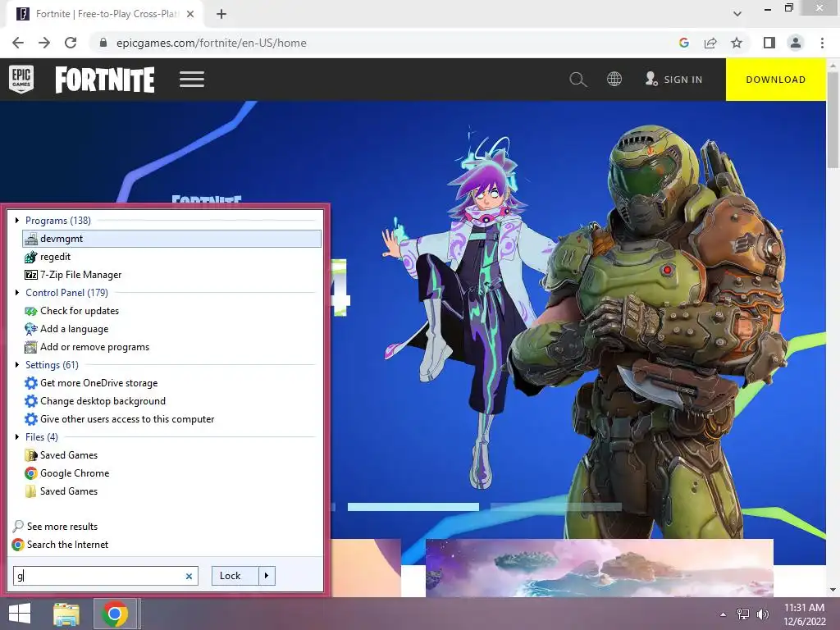Show hidden system tray icons
The width and height of the screenshot is (840, 630).
[724, 614]
